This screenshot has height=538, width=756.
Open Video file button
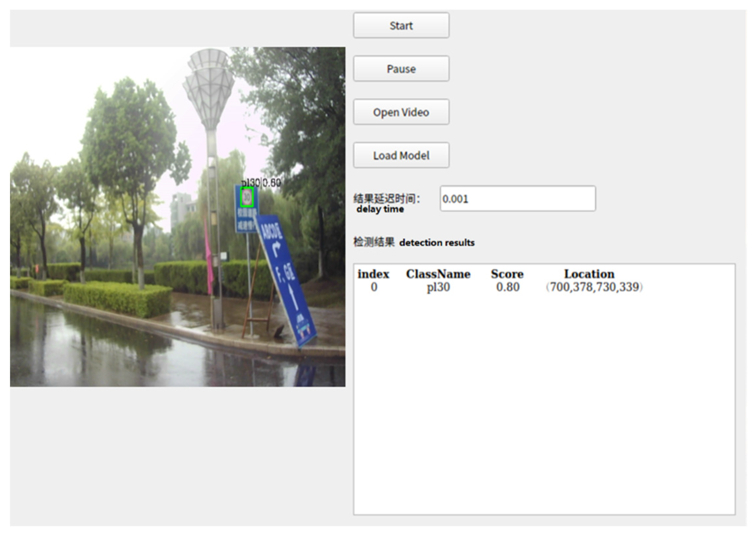[401, 112]
